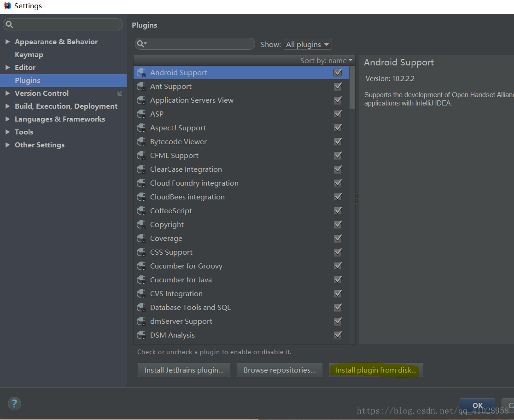Click the AspectJ Support plugin icon
Viewport: 514px width, 420px height.
(141, 128)
